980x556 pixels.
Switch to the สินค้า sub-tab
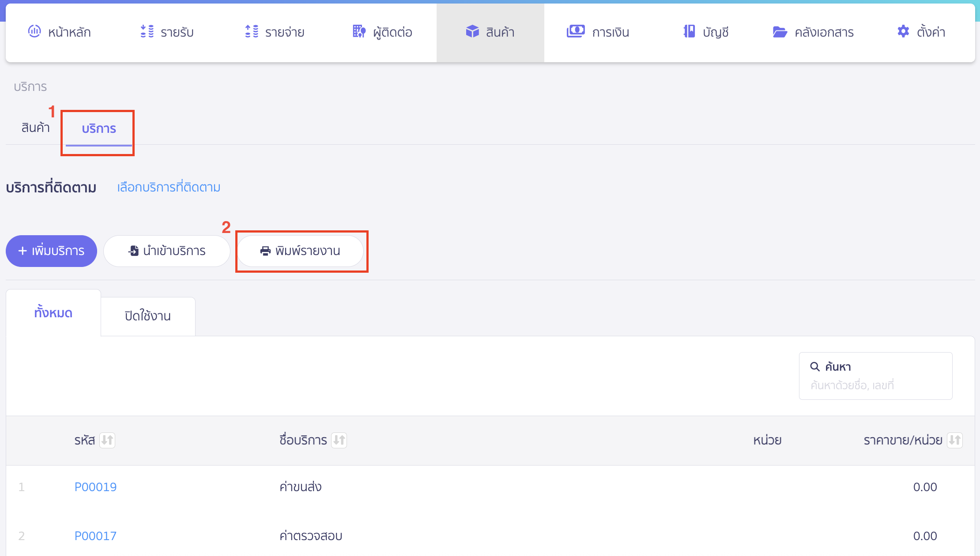tap(35, 128)
